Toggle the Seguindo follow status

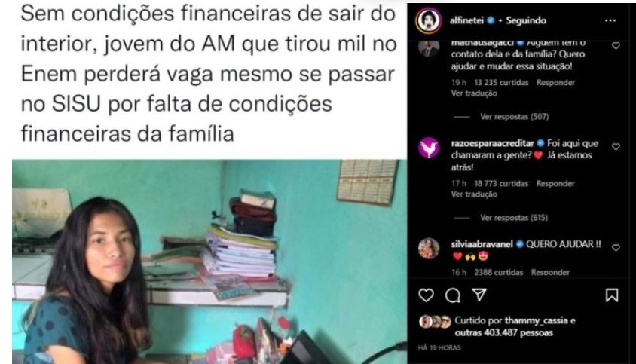point(526,20)
